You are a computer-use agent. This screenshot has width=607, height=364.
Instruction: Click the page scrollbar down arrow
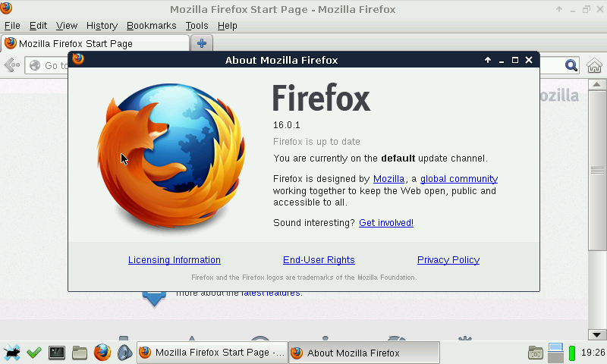point(598,334)
